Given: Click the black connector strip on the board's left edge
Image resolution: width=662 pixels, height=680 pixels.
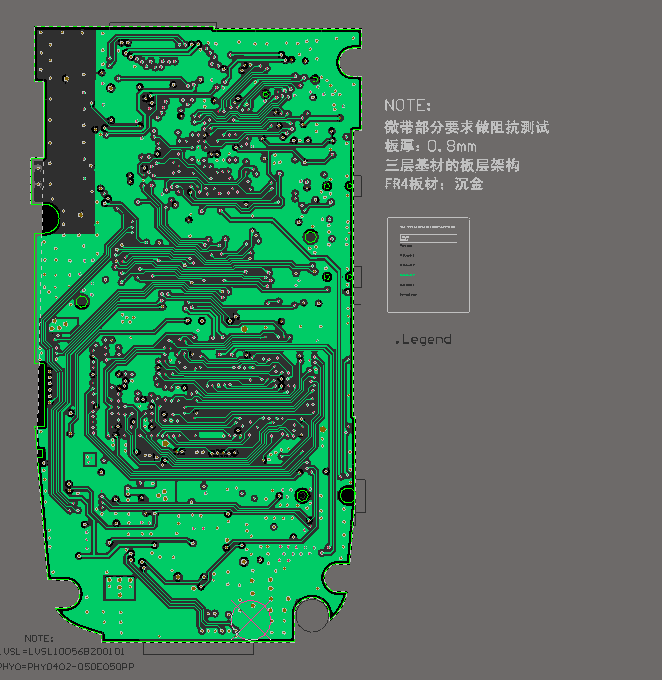Looking at the screenshot, I should click(41, 395).
